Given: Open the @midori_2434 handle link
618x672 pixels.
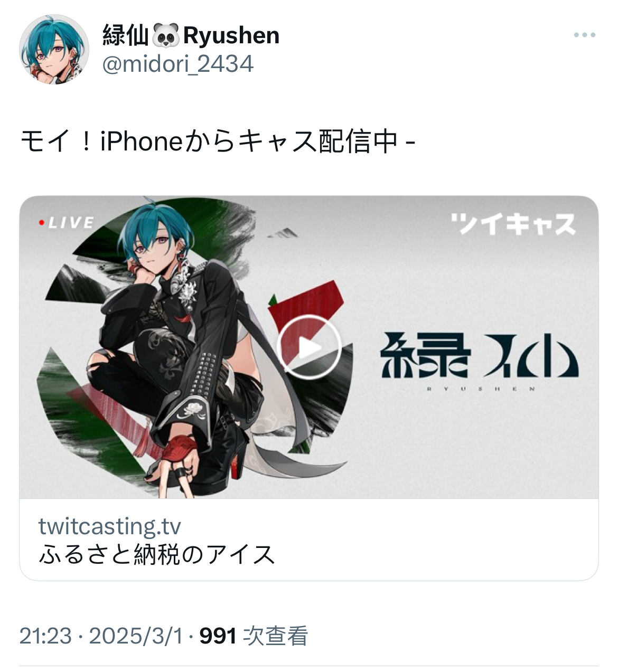Looking at the screenshot, I should point(178,64).
